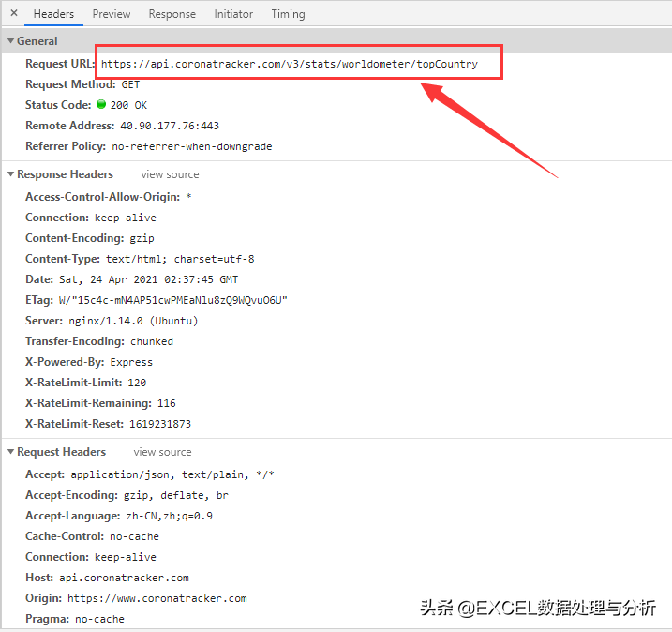Image resolution: width=672 pixels, height=632 pixels.
Task: Click Content-Type text/html; charset=utf-8
Action: [x=180, y=259]
